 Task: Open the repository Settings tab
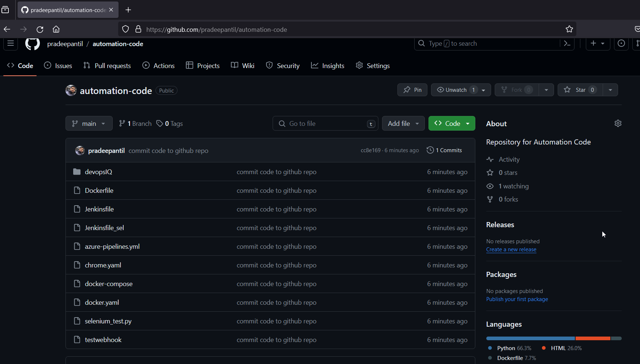(373, 65)
